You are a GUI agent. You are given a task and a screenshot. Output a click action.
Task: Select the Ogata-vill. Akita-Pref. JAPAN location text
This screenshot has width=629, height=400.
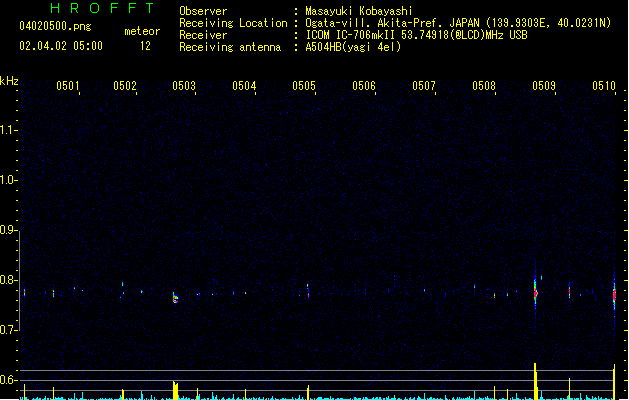coord(458,23)
